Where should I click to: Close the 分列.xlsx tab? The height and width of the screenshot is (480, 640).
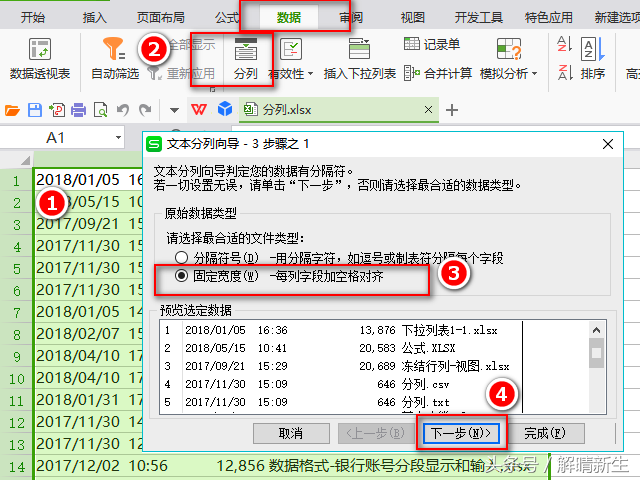point(428,109)
